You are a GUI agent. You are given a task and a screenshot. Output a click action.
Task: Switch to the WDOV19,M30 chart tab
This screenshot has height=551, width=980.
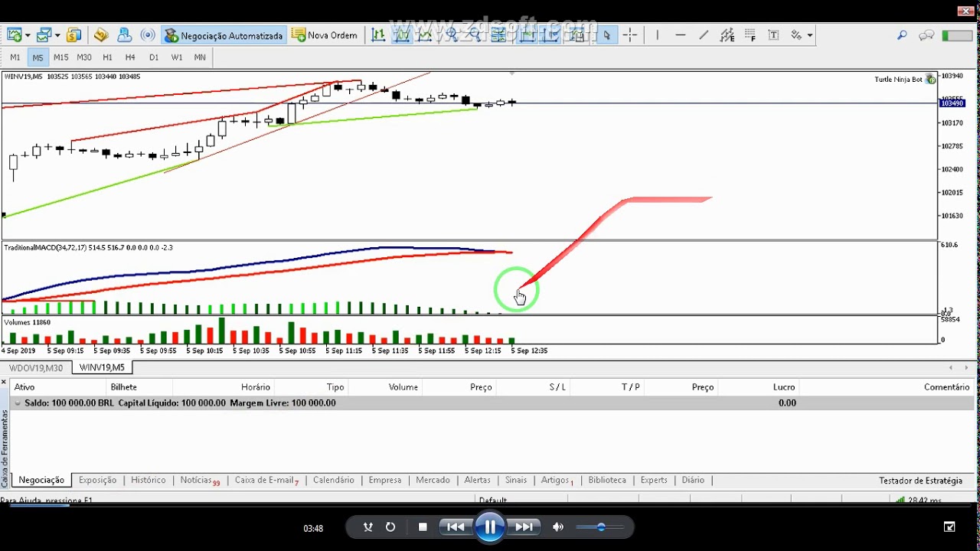[x=36, y=368]
